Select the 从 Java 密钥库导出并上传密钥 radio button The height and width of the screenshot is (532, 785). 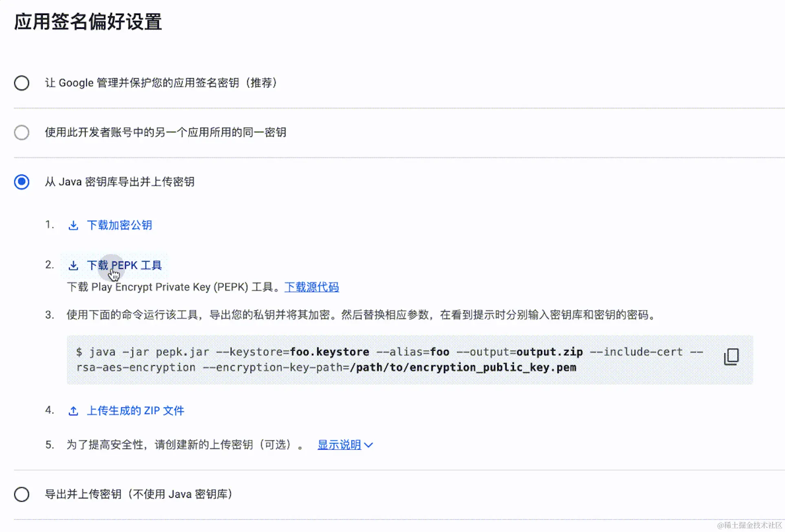coord(22,182)
